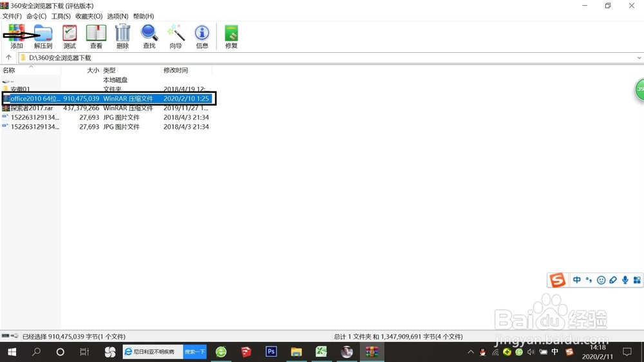Select the 探索者2017.rar file
This screenshot has height=362, width=644.
(28, 108)
